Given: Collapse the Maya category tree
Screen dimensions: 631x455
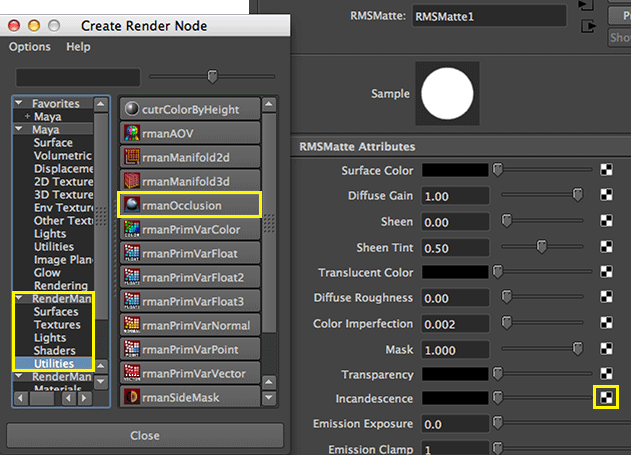Looking at the screenshot, I should point(19,129).
